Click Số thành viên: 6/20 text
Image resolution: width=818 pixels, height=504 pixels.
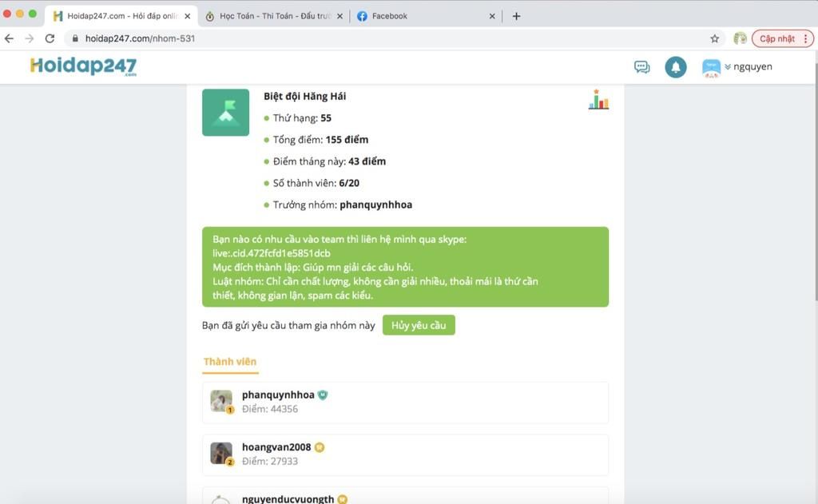pos(316,183)
